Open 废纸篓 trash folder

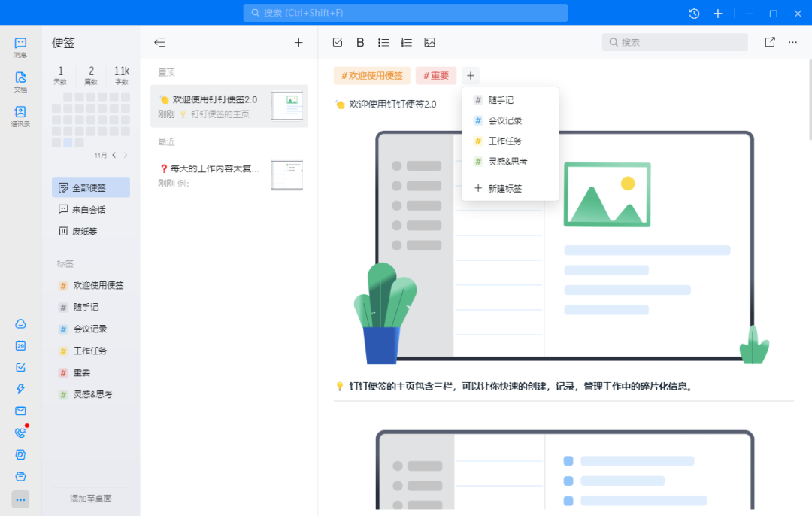click(91, 231)
